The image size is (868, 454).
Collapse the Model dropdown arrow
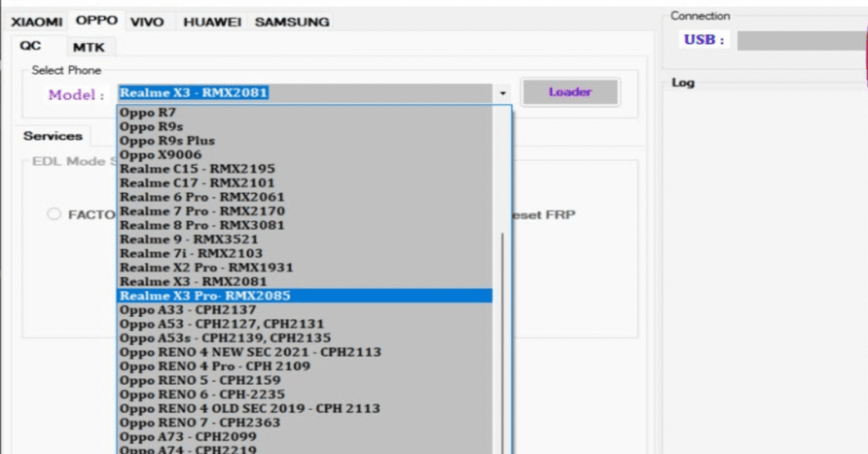point(503,93)
